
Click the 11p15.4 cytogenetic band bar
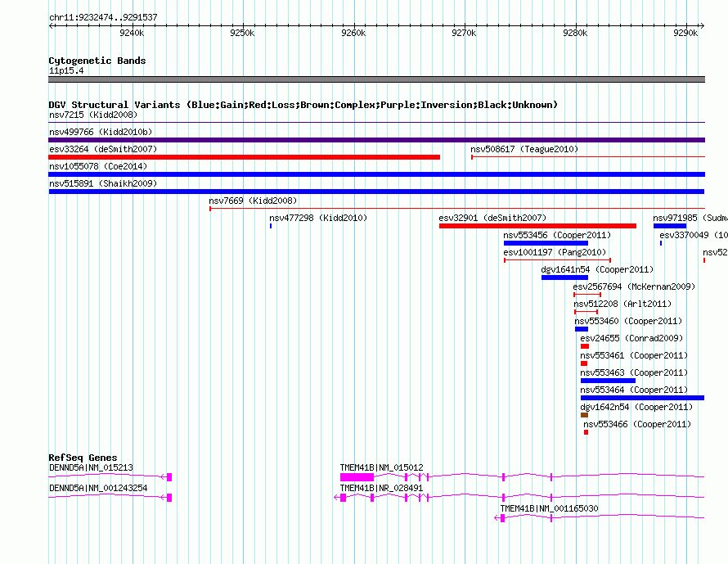(376, 79)
